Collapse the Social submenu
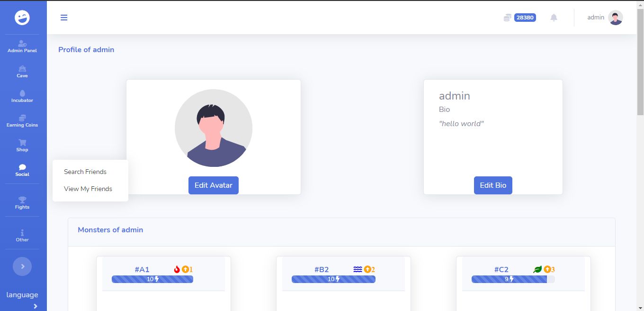Image resolution: width=644 pixels, height=311 pixels. (22, 170)
